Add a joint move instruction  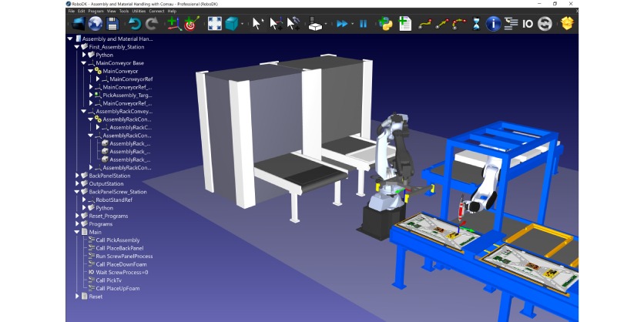[x=424, y=24]
